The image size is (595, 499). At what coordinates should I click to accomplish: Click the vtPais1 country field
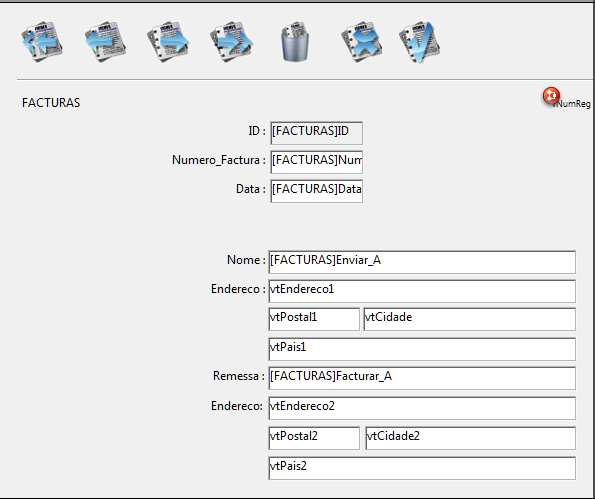coord(422,349)
